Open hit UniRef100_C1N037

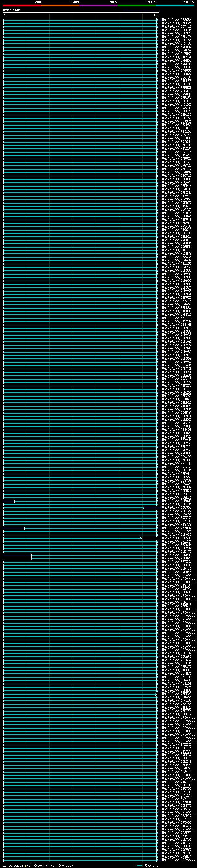(x=177, y=535)
